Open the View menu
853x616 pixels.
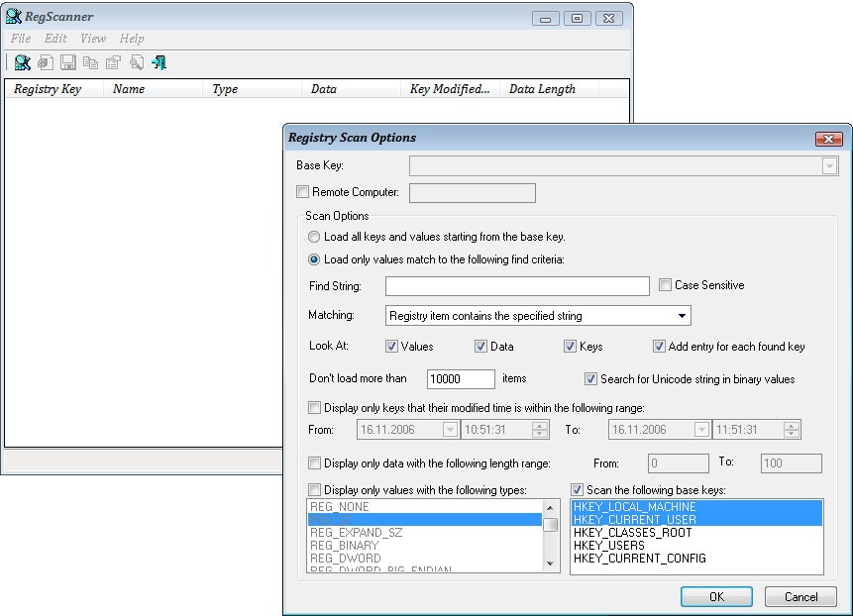pos(93,38)
